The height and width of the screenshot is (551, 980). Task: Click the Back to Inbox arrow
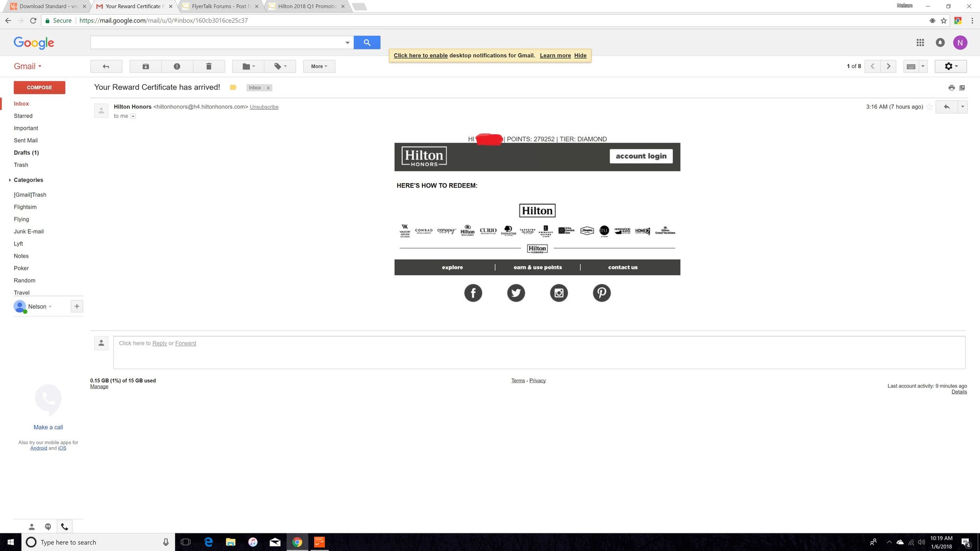[106, 67]
